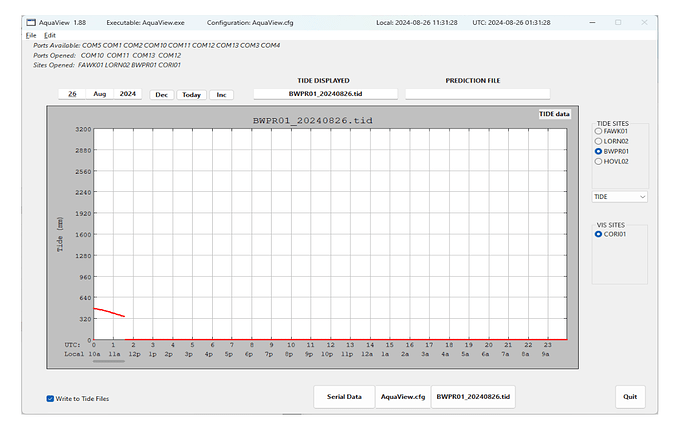Click the red tide curve on chart
Viewport: 690px width, 443px height.
[x=110, y=312]
